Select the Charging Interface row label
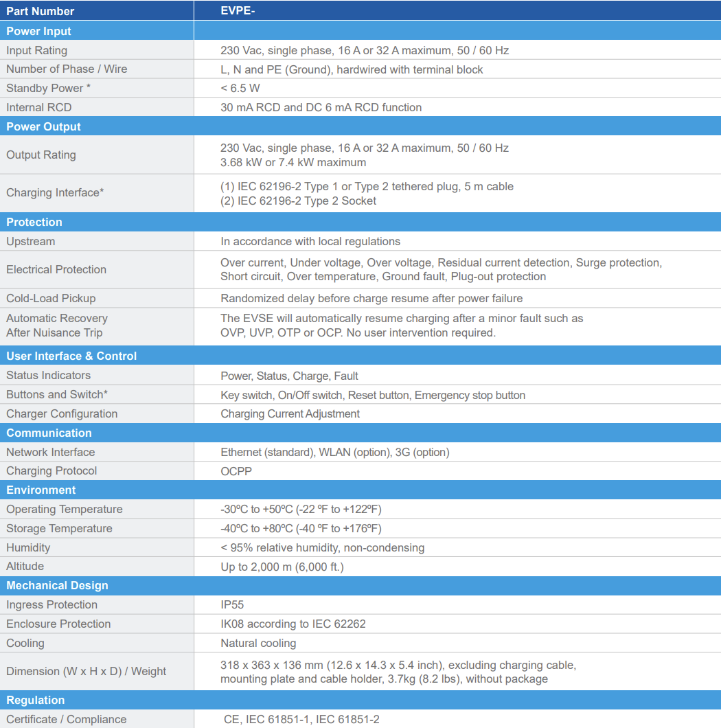Screen dimensions: 721x728 pos(55,192)
